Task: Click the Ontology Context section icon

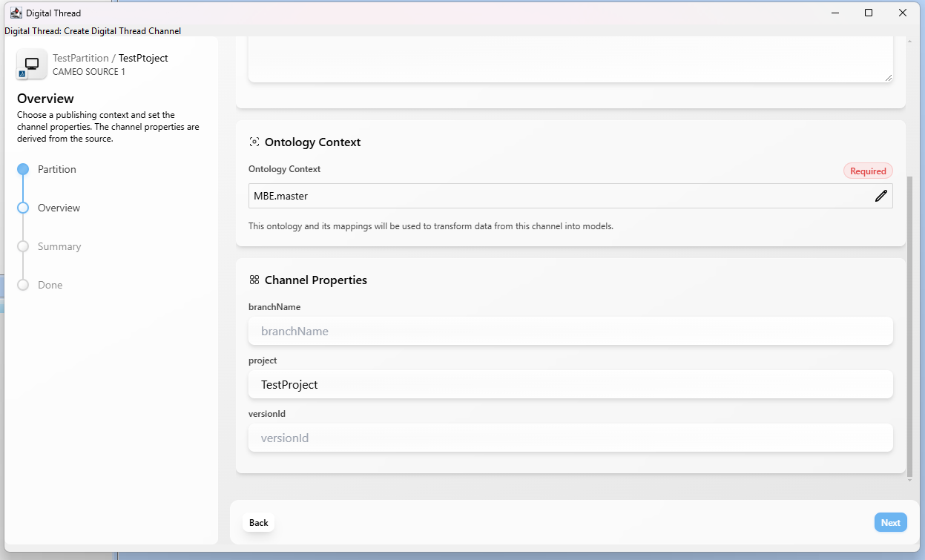Action: tap(254, 142)
